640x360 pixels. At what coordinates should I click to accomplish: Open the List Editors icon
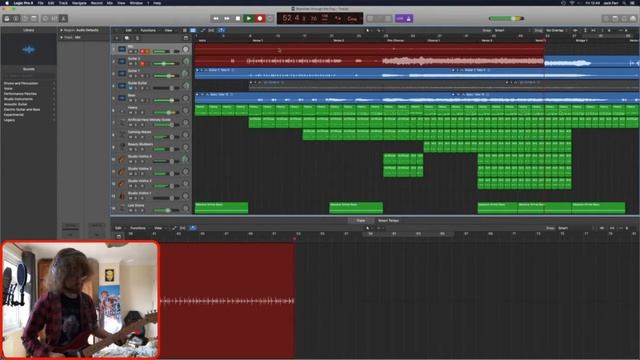(606, 19)
